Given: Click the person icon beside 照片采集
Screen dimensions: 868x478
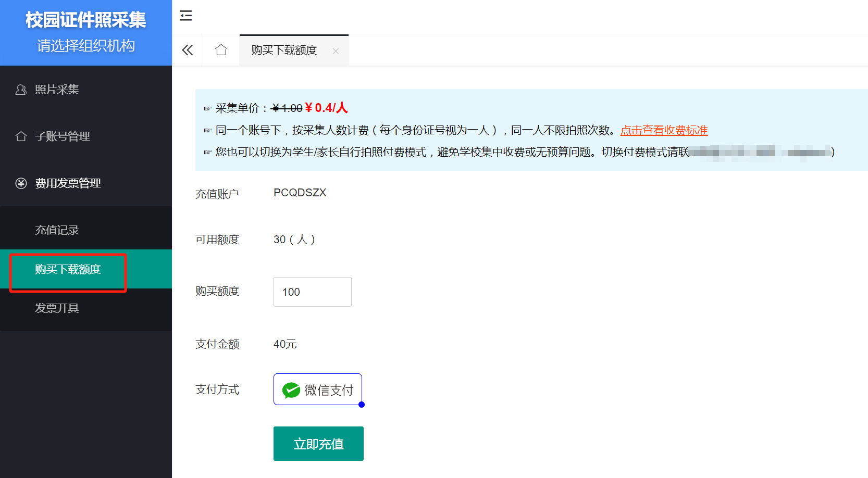Looking at the screenshot, I should click(21, 90).
